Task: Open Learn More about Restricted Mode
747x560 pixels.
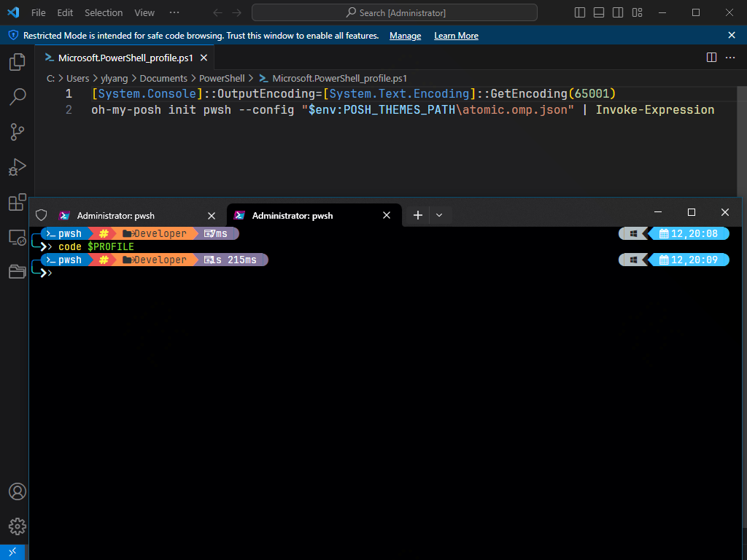Action: (455, 35)
